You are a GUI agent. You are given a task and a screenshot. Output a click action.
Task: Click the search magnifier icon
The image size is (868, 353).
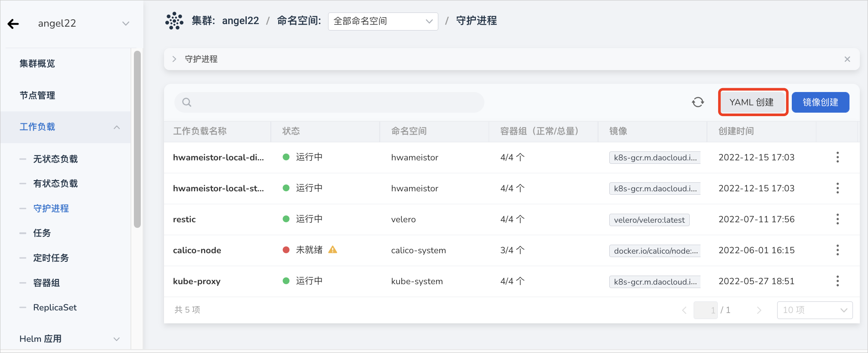pos(186,102)
